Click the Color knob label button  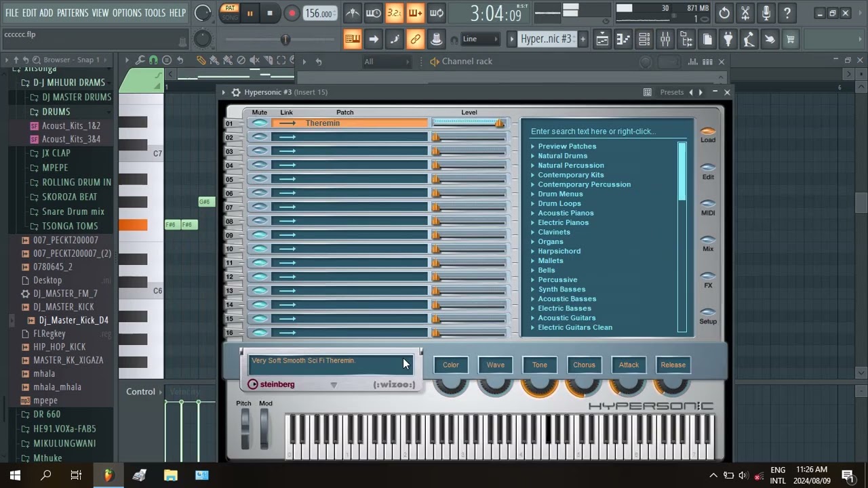pos(451,365)
